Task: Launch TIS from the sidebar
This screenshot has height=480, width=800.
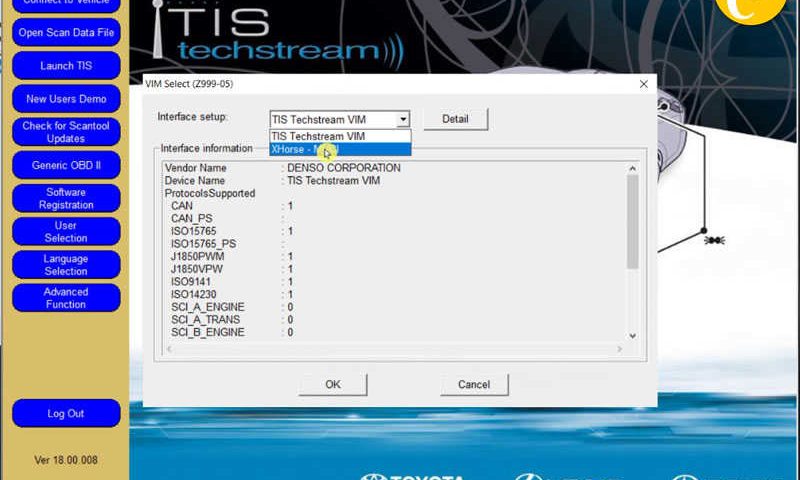Action: (x=66, y=66)
